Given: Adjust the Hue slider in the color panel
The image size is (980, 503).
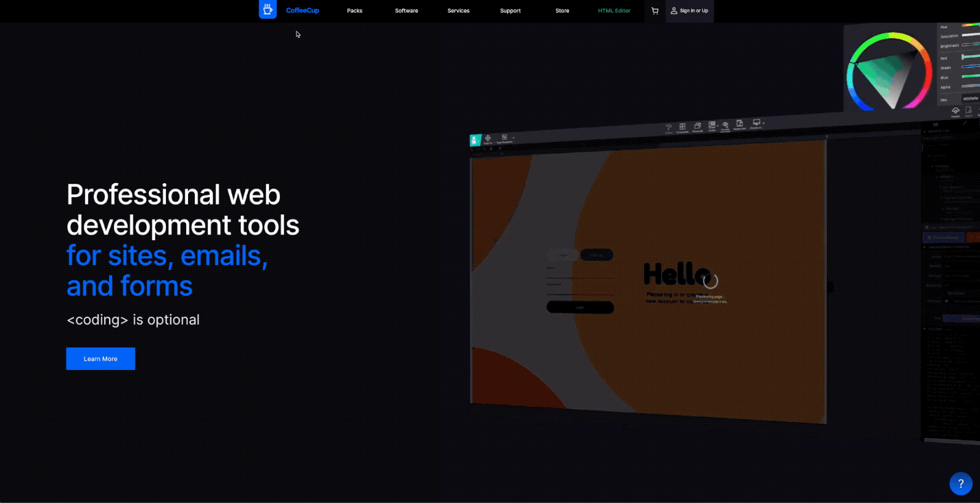Looking at the screenshot, I should click(970, 26).
